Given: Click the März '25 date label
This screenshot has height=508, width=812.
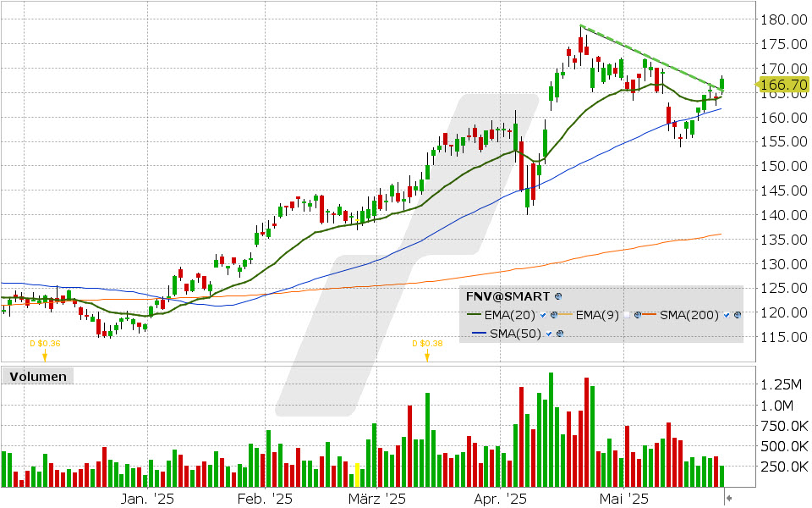Looking at the screenshot, I should 377,499.
